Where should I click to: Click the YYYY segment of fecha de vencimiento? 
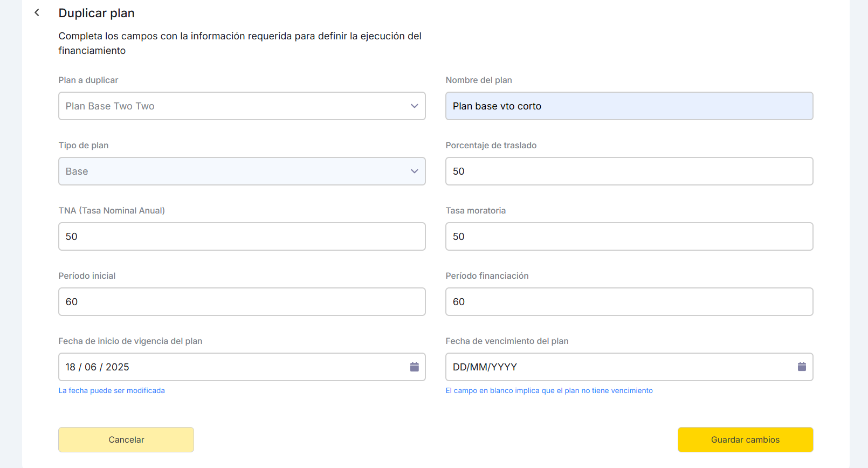click(x=504, y=367)
